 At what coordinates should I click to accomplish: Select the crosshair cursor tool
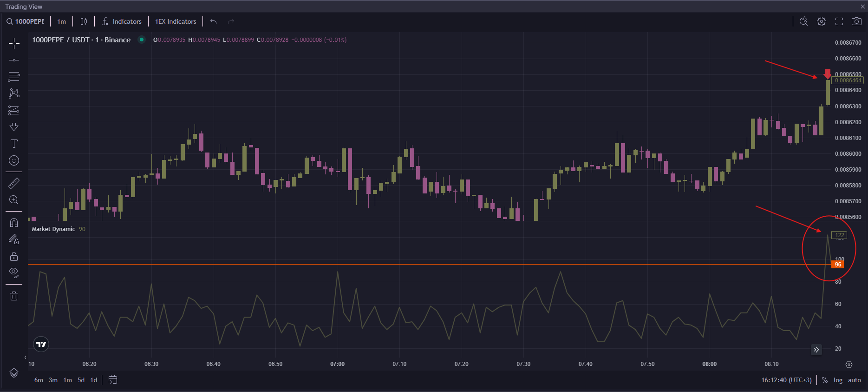coord(14,44)
